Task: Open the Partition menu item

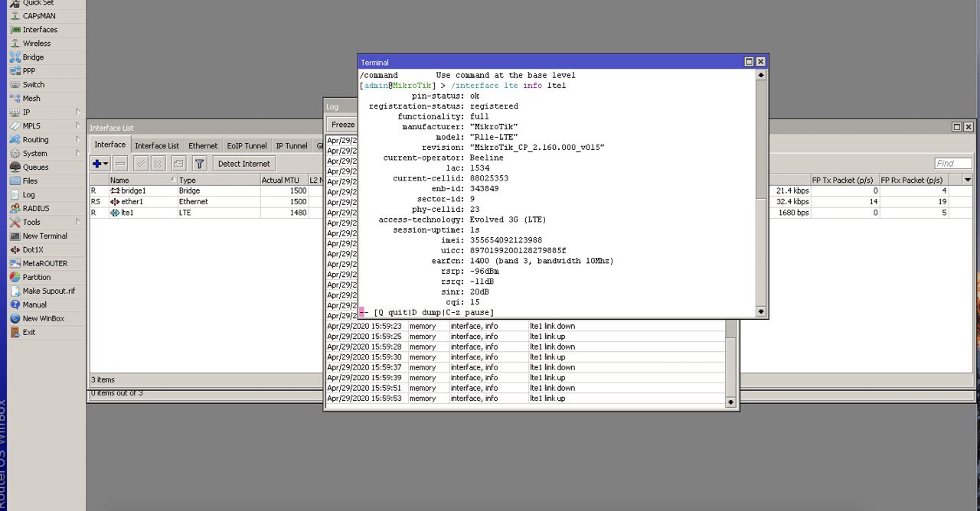Action: pos(37,278)
